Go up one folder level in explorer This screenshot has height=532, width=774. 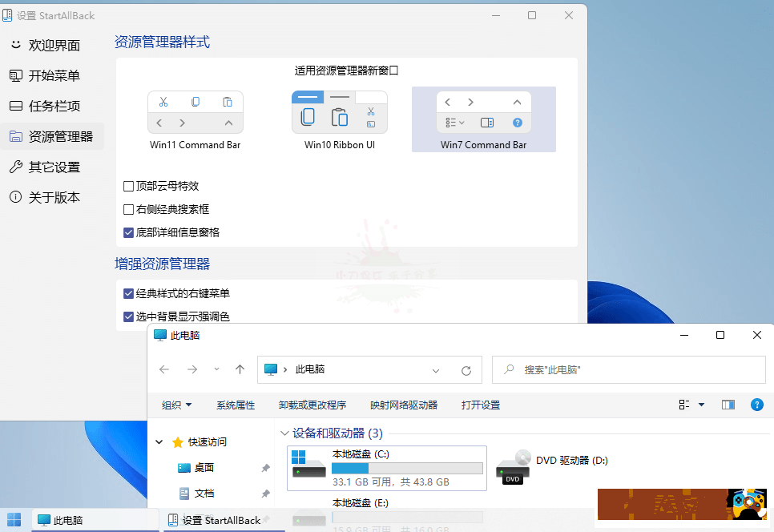point(240,369)
